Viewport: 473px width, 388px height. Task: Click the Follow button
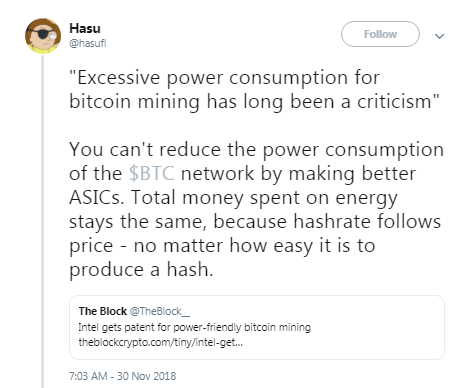[x=380, y=34]
